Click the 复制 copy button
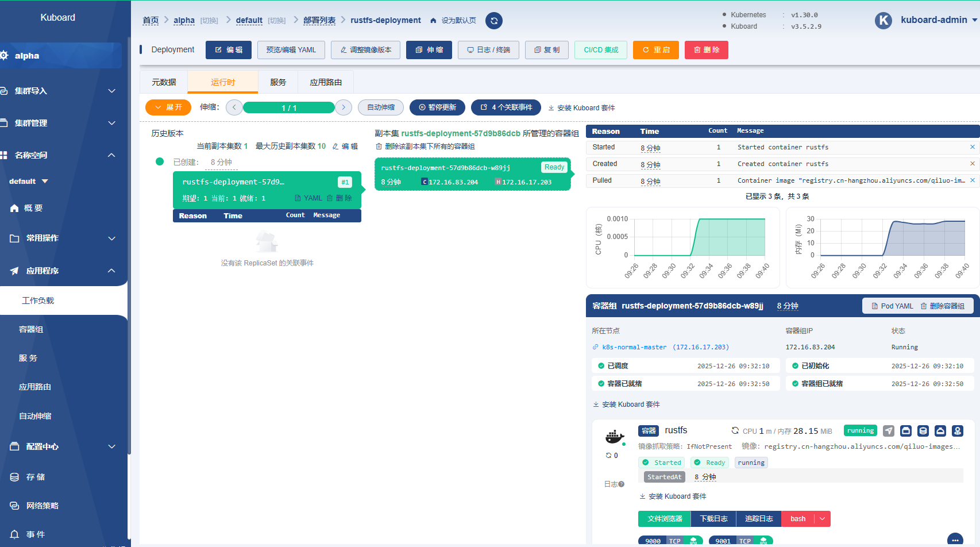The height and width of the screenshot is (547, 980). tap(547, 50)
